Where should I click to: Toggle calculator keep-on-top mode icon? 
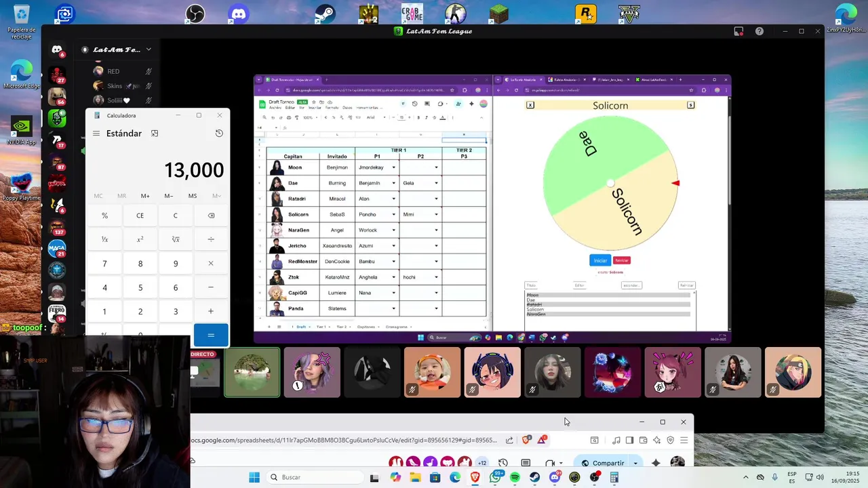click(x=155, y=134)
